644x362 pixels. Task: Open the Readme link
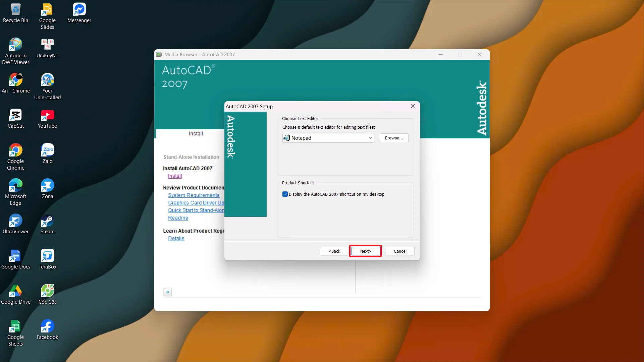click(178, 218)
